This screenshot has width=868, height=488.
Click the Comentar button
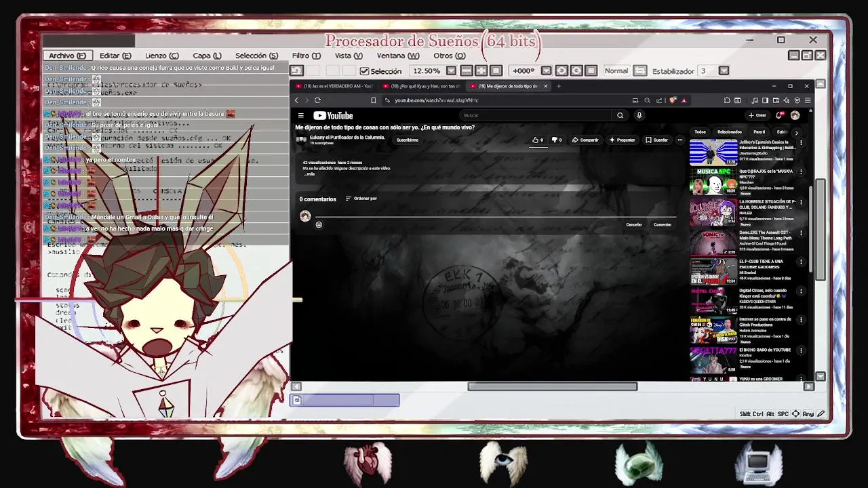tap(663, 224)
